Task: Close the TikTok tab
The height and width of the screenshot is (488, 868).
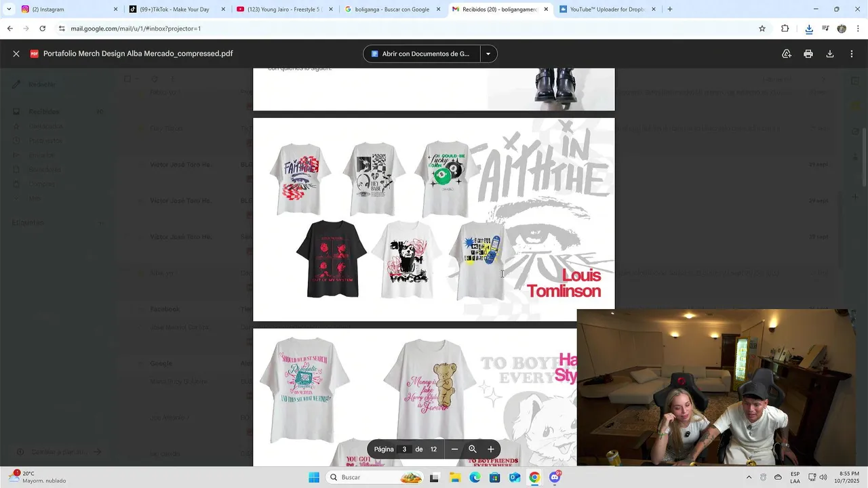Action: pos(223,9)
